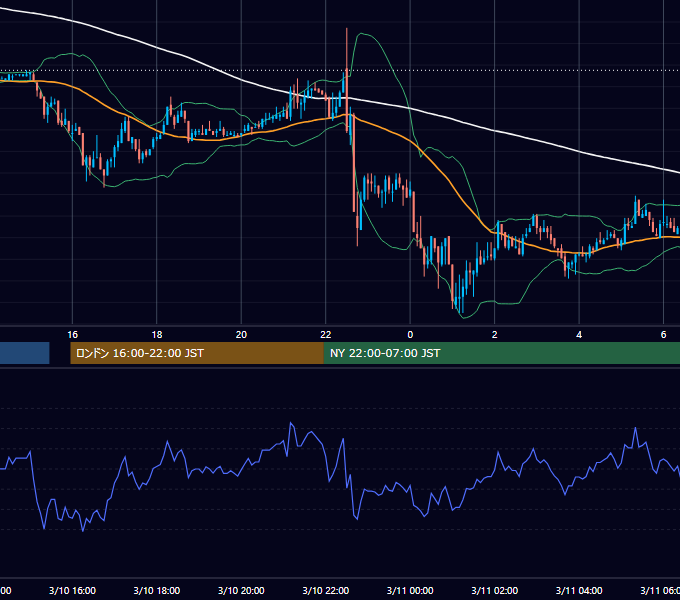Click the 3/11 02:00 date label
Screen dimensions: 680x600
click(494, 590)
